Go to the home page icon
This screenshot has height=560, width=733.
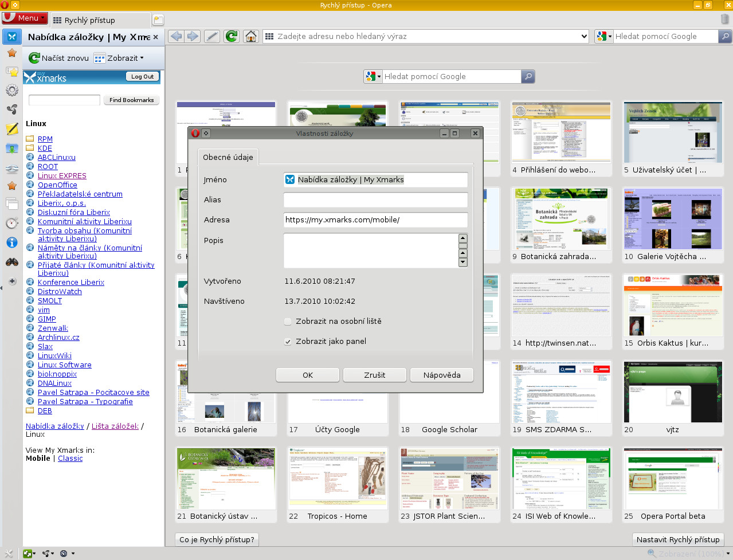[x=251, y=36]
